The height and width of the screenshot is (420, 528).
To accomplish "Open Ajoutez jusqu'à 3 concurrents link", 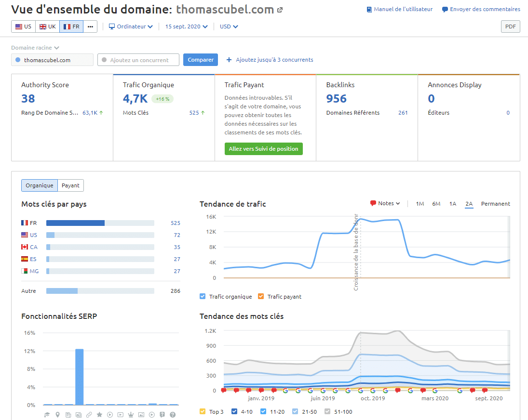I will point(274,60).
